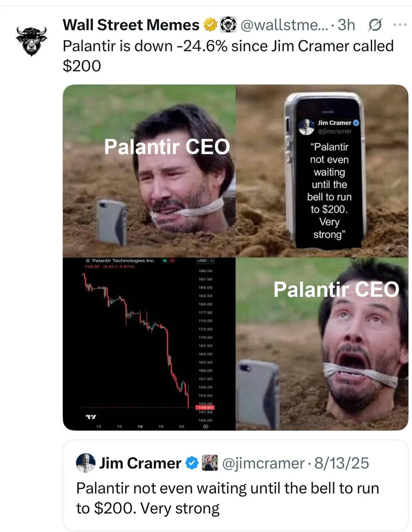Click the quoted post text about $200

227,498
